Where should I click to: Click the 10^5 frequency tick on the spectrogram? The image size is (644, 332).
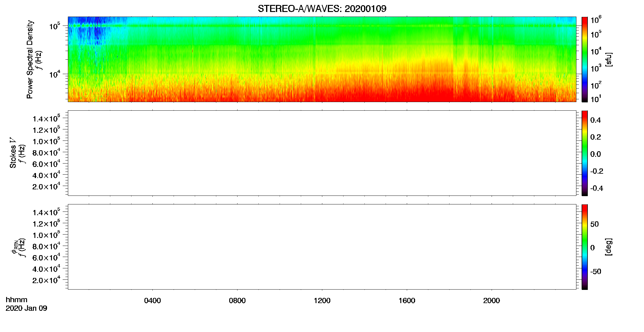(55, 26)
